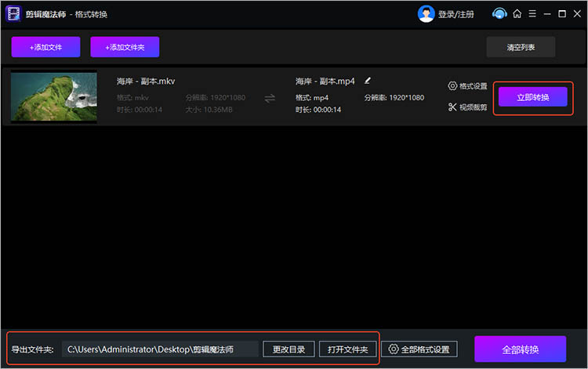Viewport: 588px width, 369px height.
Task: Click the output 分辨率: 1920*1080 text
Action: click(x=394, y=98)
